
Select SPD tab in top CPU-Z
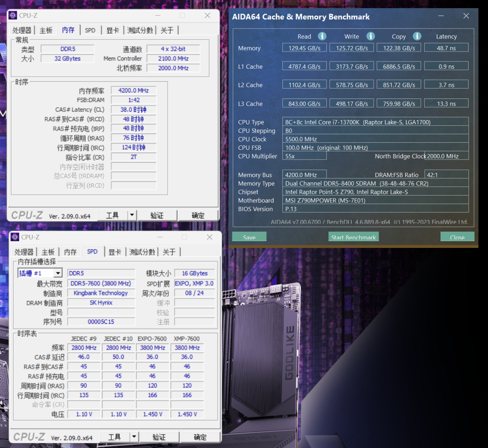(x=90, y=30)
